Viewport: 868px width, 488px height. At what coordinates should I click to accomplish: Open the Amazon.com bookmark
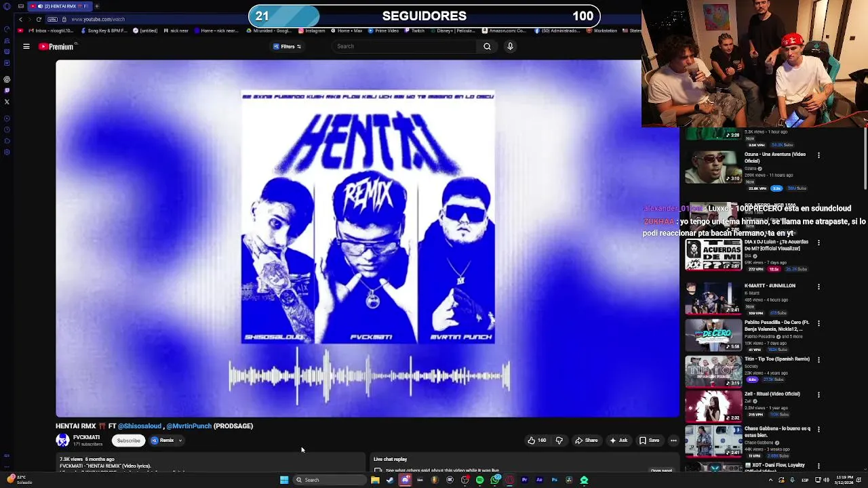pos(504,30)
